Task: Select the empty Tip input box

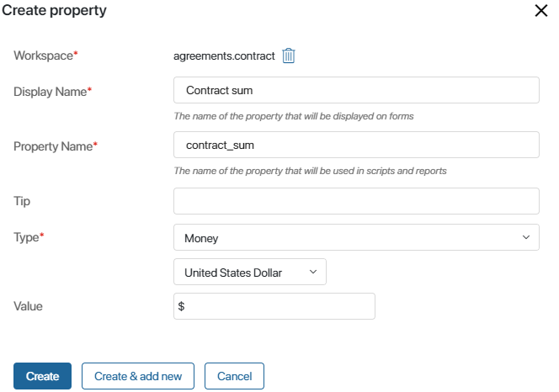Action: (x=356, y=201)
